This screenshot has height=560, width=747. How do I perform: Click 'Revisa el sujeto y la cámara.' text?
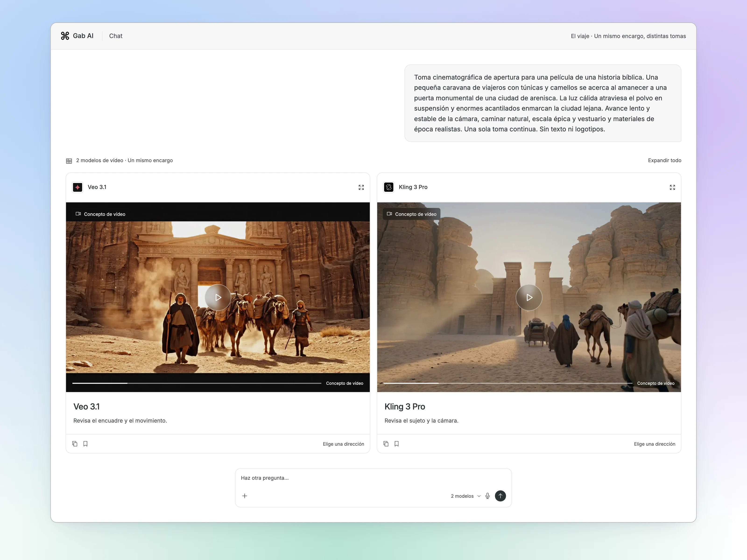[x=421, y=421]
